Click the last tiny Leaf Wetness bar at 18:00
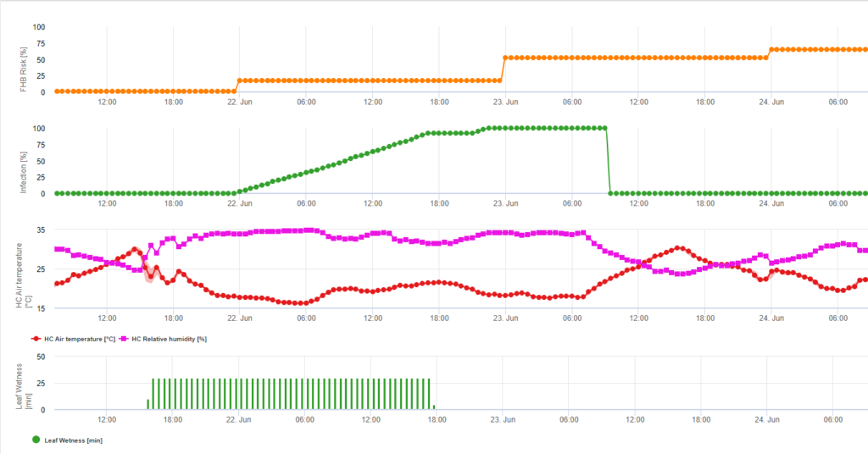 pyautogui.click(x=434, y=407)
